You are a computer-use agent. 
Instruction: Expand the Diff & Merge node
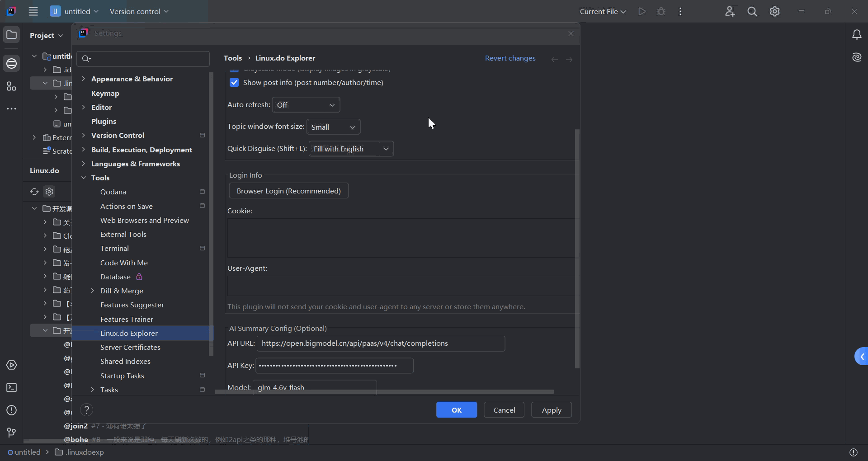pyautogui.click(x=93, y=291)
